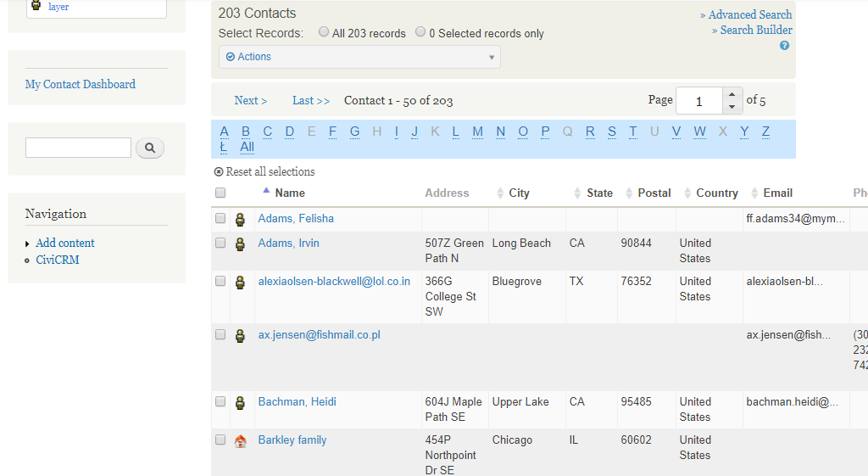Screen dimensions: 868x476
Task: Click the sidebar search text field
Action: click(78, 148)
